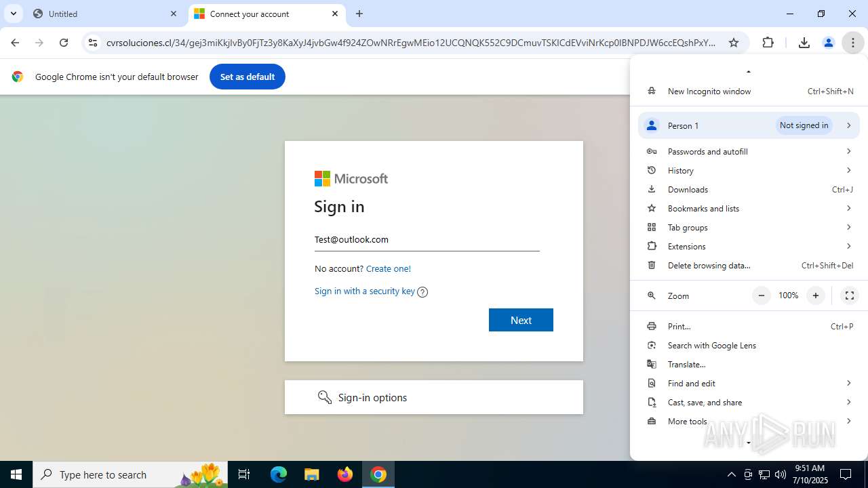Expand Cast, save, and share submenu
This screenshot has height=488, width=868.
click(749, 402)
